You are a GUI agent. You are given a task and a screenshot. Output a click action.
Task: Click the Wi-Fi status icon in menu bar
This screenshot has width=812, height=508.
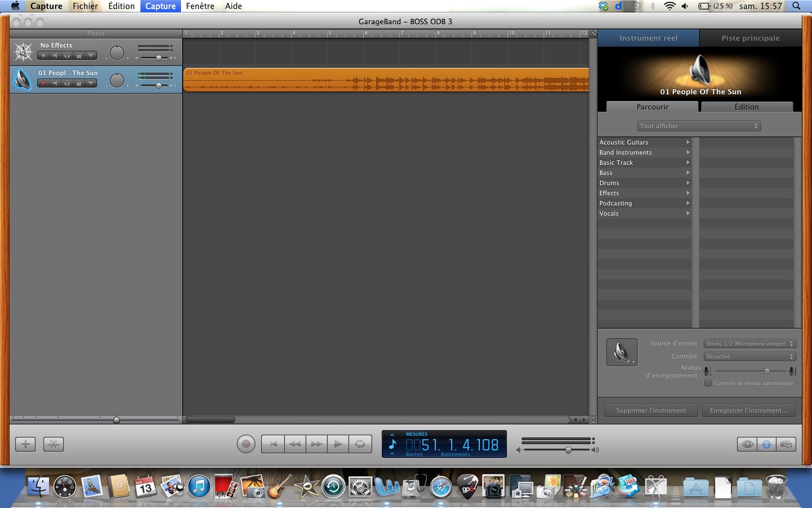tap(669, 6)
